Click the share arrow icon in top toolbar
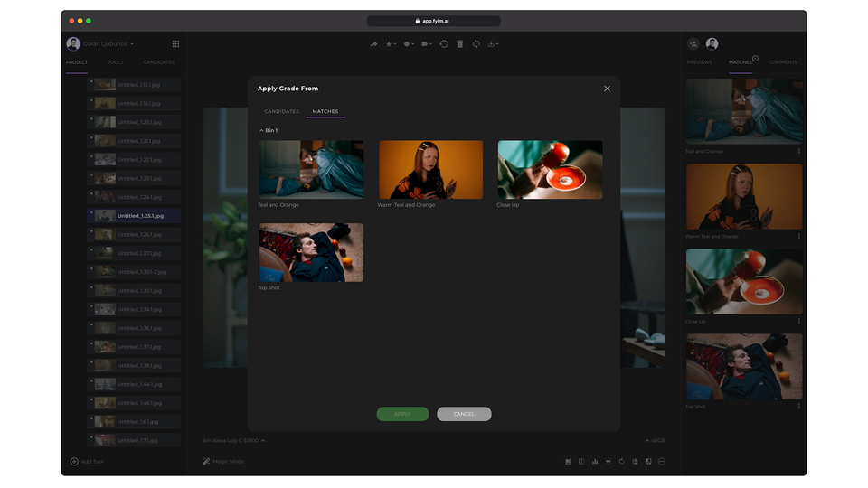Screen dimensions: 868x488 pos(373,44)
